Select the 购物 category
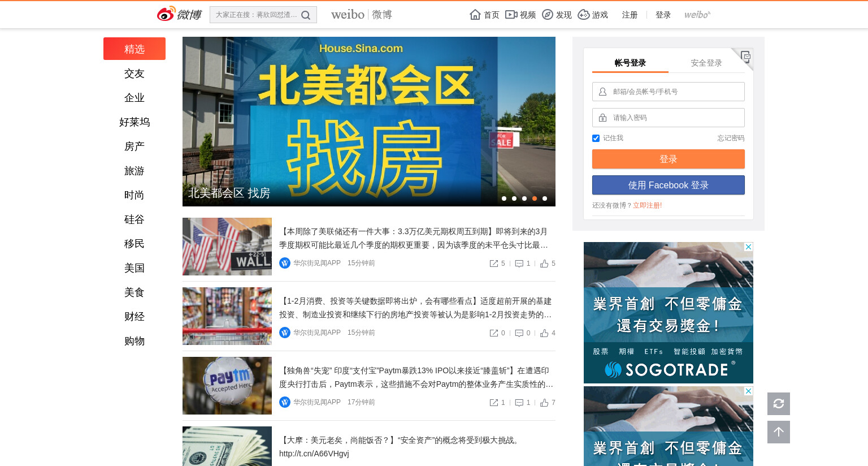868x466 pixels. pyautogui.click(x=134, y=341)
